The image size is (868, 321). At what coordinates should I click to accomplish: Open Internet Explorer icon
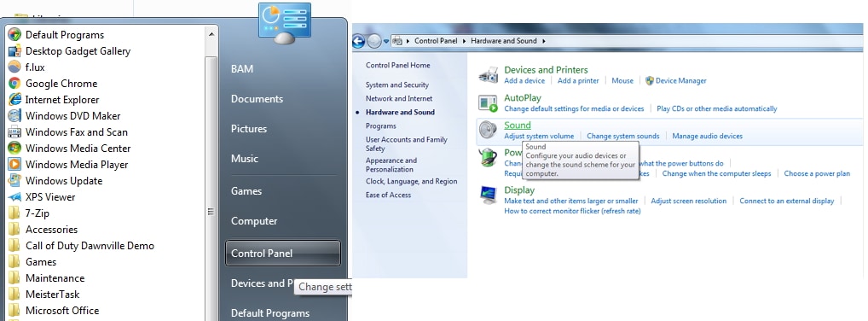click(14, 100)
